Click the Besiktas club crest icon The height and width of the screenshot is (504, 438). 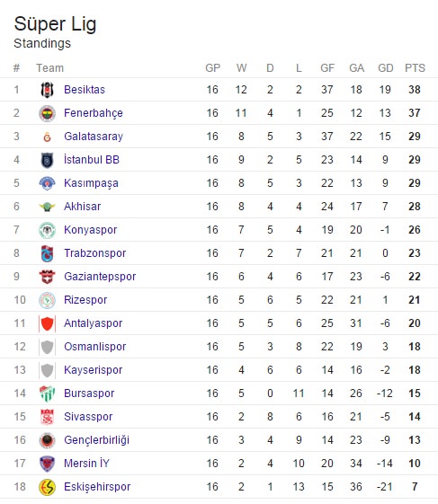(x=47, y=90)
